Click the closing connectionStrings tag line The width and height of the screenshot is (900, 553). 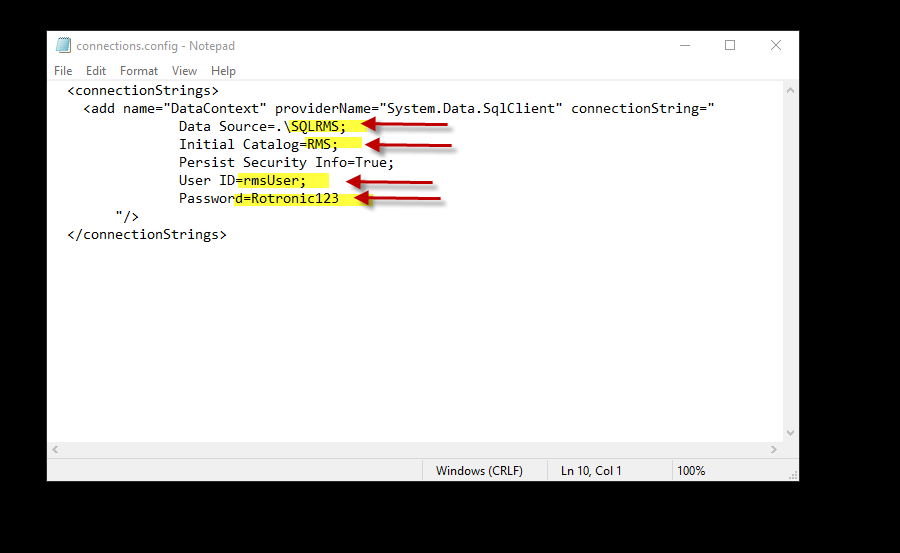147,234
